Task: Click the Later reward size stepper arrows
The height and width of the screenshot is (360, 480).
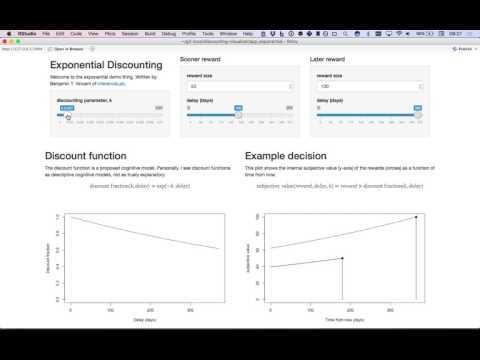Action: (x=421, y=86)
